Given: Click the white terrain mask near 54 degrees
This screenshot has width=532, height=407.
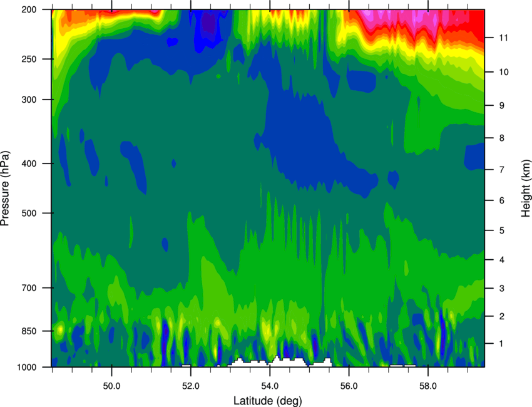Looking at the screenshot, I should coord(279,363).
